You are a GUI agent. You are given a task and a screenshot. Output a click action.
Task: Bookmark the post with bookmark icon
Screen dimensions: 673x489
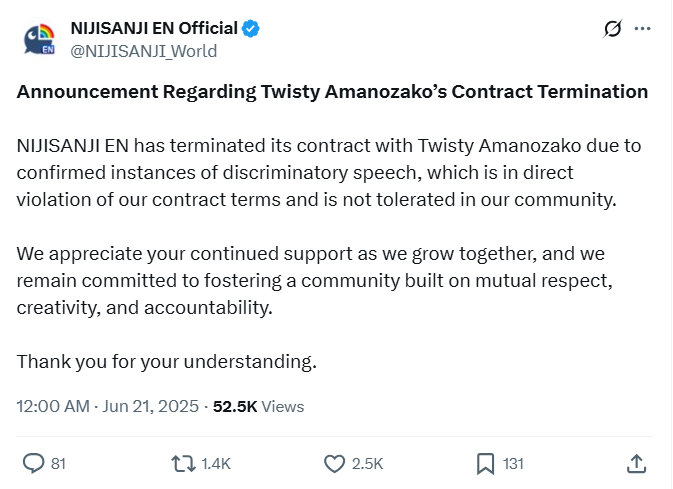tap(485, 464)
